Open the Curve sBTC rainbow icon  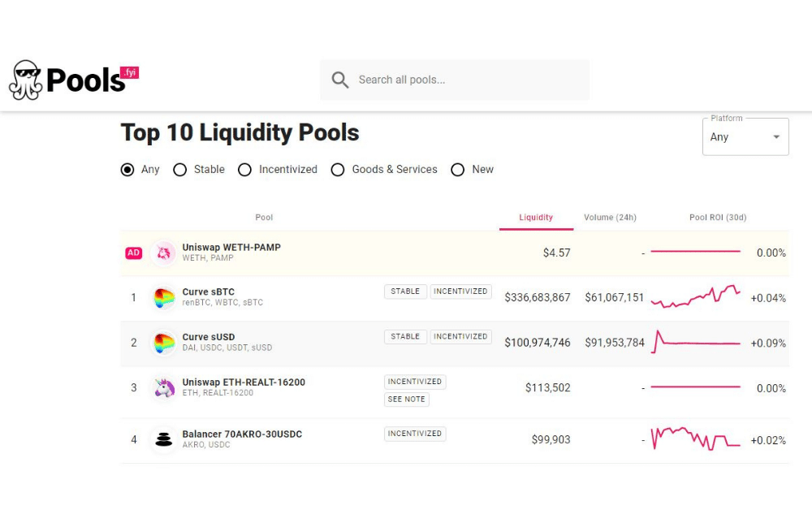(x=164, y=298)
